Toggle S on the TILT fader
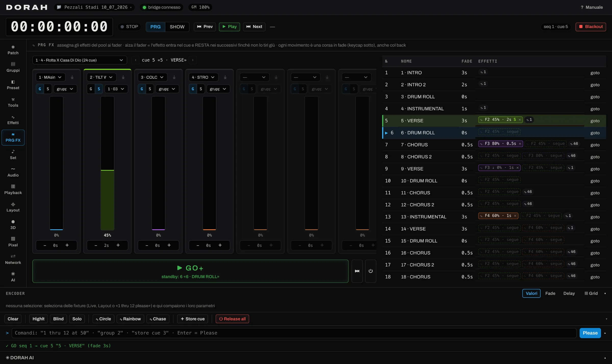Screen dimensions: 612x364 pos(99,89)
